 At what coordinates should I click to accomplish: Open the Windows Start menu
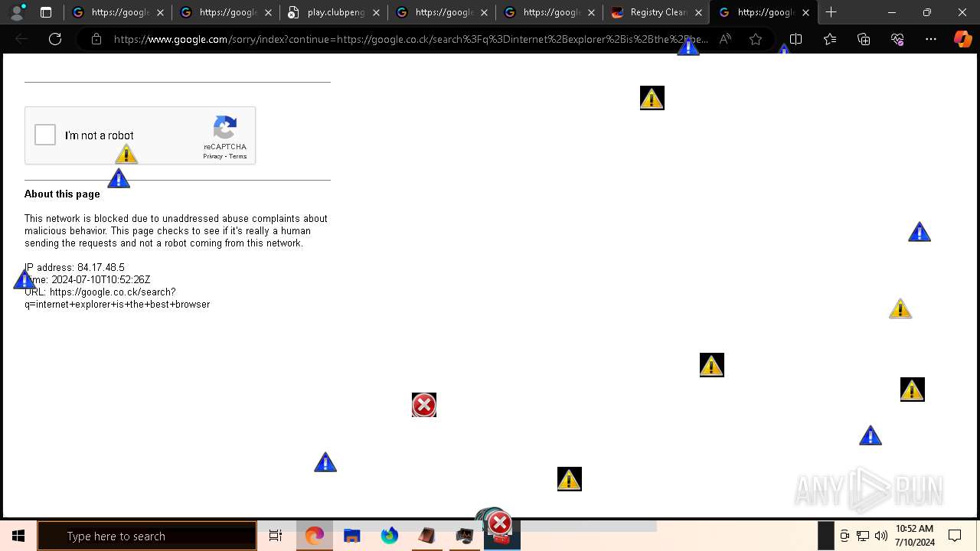(x=18, y=536)
